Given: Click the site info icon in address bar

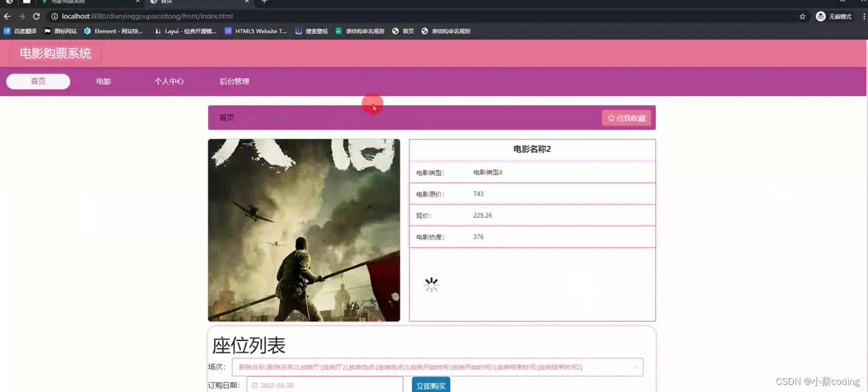Looking at the screenshot, I should 54,17.
